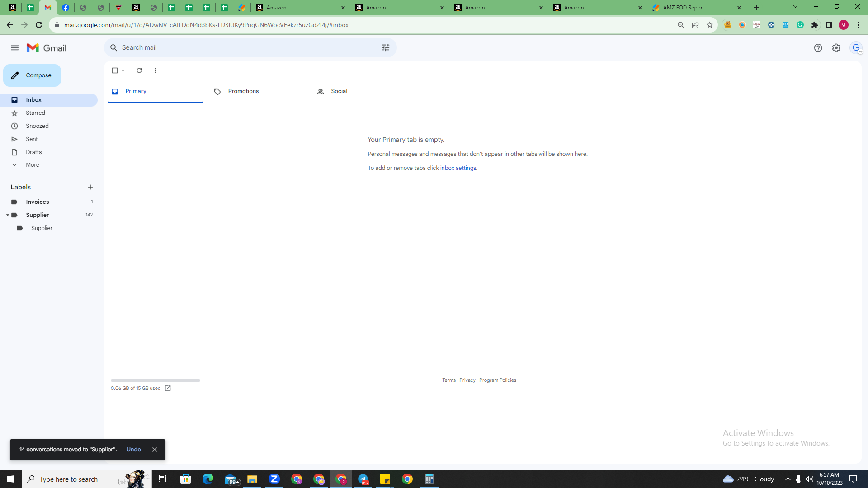Screen dimensions: 868x488
Task: Create a new label with the plus icon
Action: pyautogui.click(x=90, y=187)
